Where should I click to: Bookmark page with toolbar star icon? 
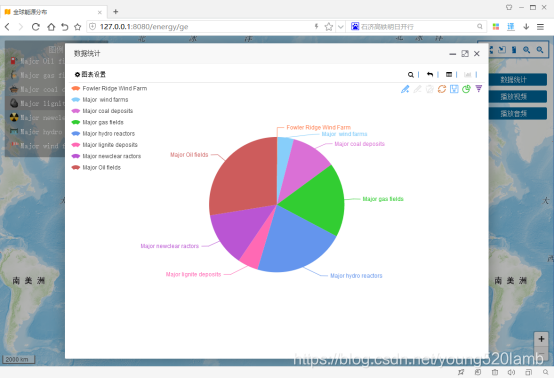point(77,27)
